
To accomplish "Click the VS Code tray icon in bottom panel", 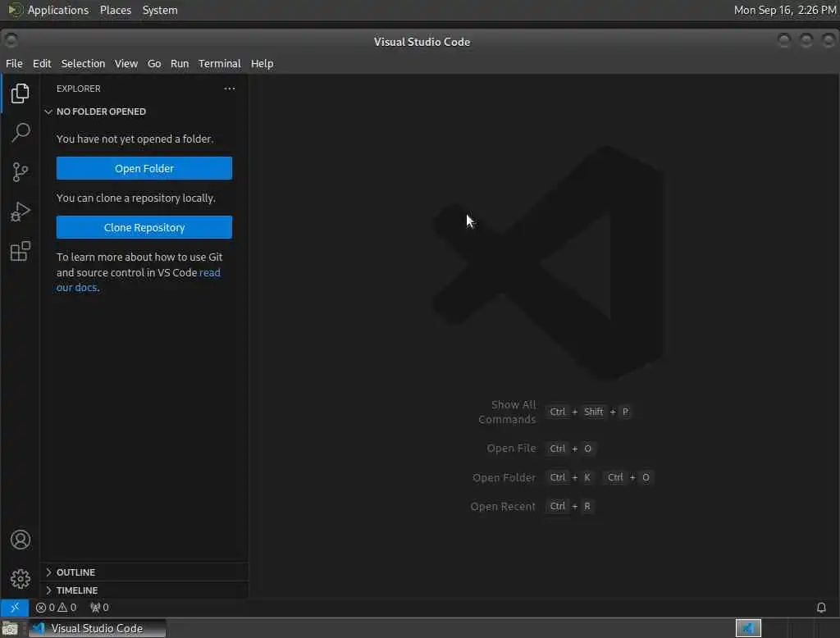I will pos(748,628).
